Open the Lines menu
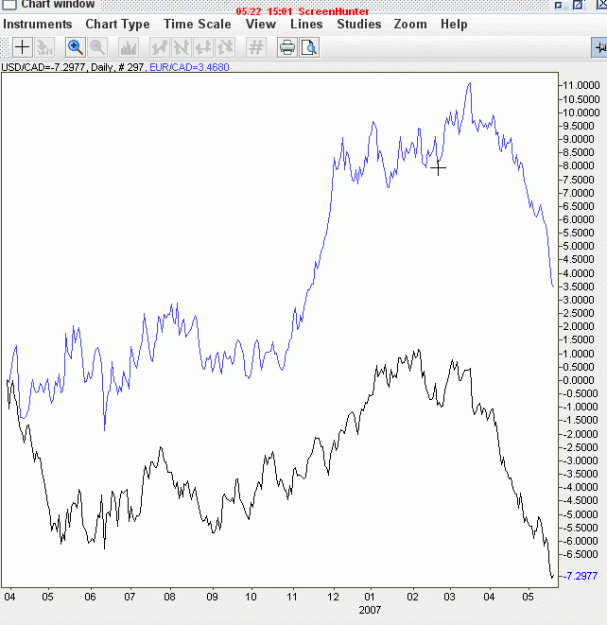Image resolution: width=607 pixels, height=625 pixels. (306, 24)
